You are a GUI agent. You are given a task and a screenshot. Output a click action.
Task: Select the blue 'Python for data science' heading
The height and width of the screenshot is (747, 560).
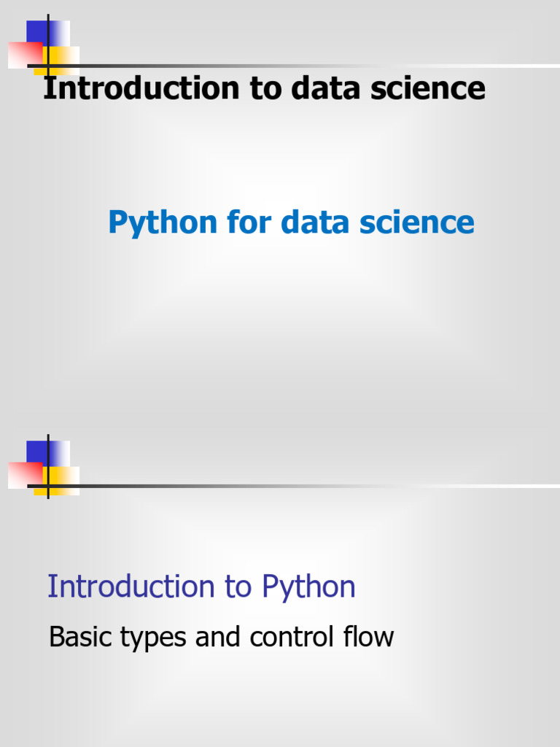[291, 222]
